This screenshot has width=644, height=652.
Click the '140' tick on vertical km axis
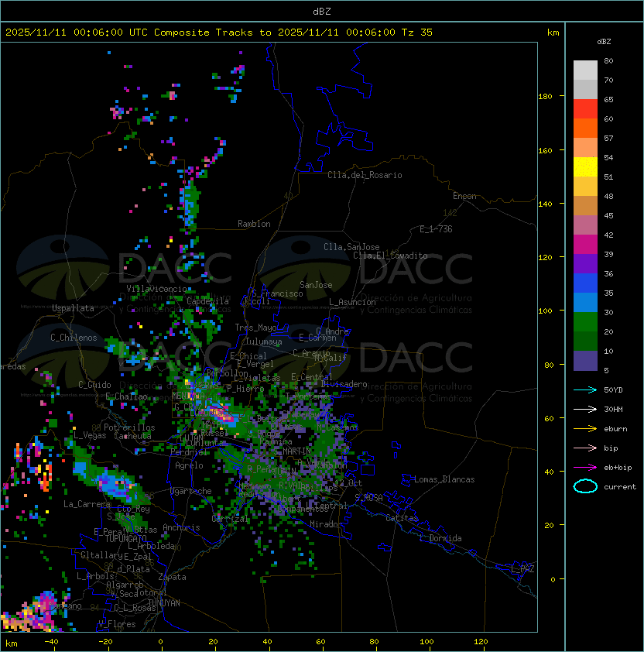pyautogui.click(x=545, y=204)
